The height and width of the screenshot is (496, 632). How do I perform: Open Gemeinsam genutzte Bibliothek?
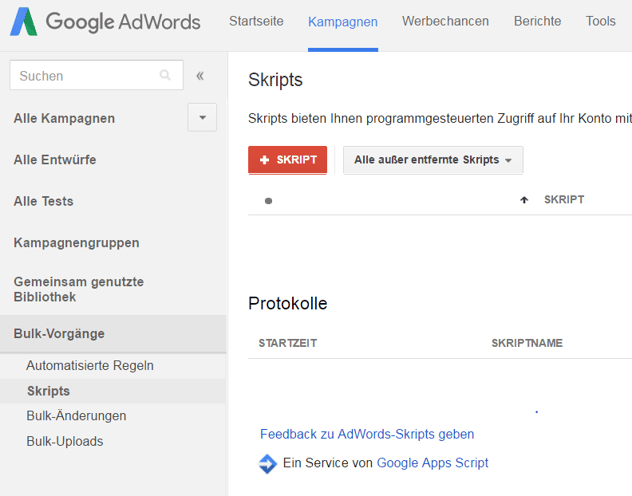pyautogui.click(x=79, y=289)
